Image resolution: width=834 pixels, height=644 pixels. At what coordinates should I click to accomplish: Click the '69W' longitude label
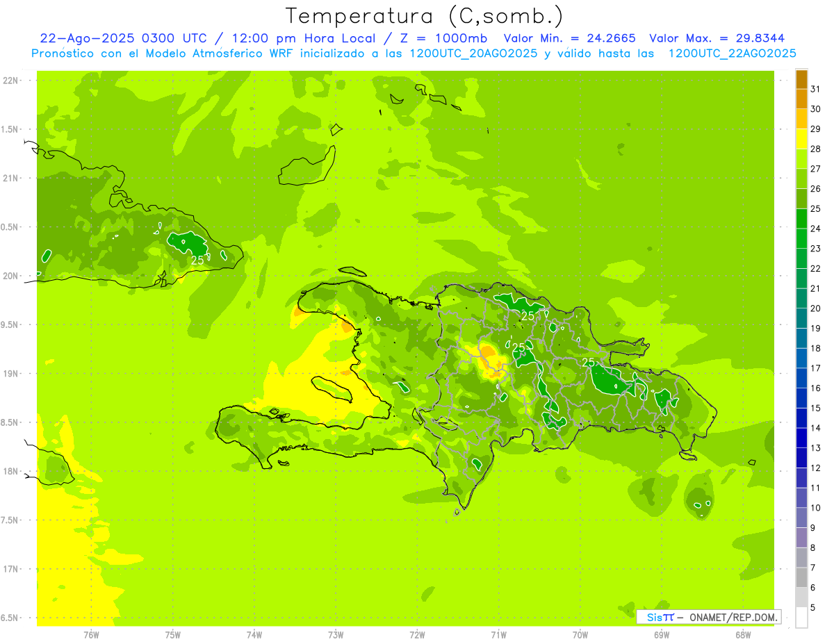[662, 635]
